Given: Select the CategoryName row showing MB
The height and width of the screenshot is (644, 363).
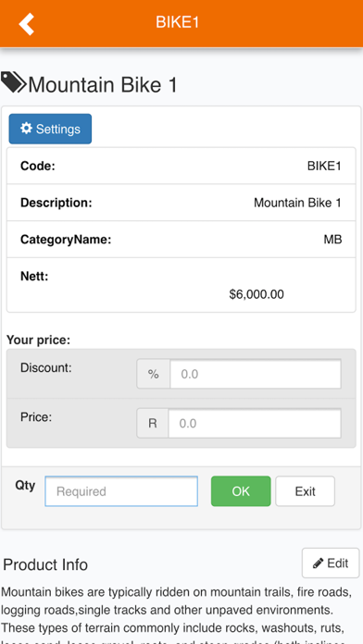Looking at the screenshot, I should point(181,240).
